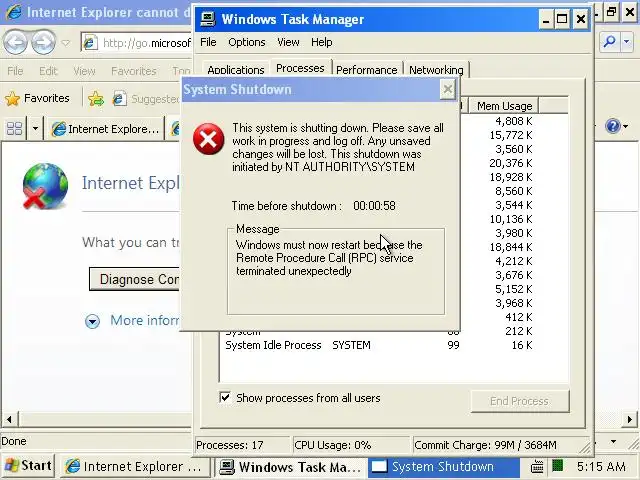Click the keyboard icon in system tray
The width and height of the screenshot is (640, 480).
click(537, 467)
